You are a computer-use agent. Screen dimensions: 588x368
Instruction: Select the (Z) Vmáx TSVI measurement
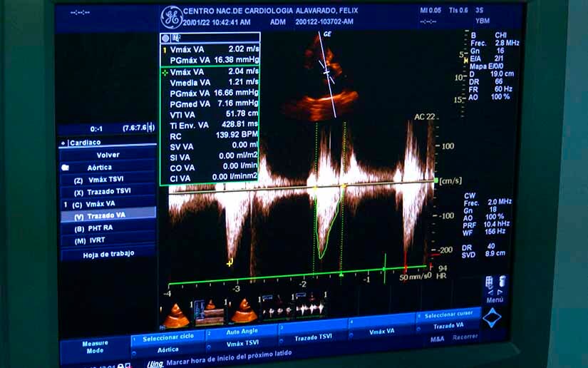tap(108, 180)
